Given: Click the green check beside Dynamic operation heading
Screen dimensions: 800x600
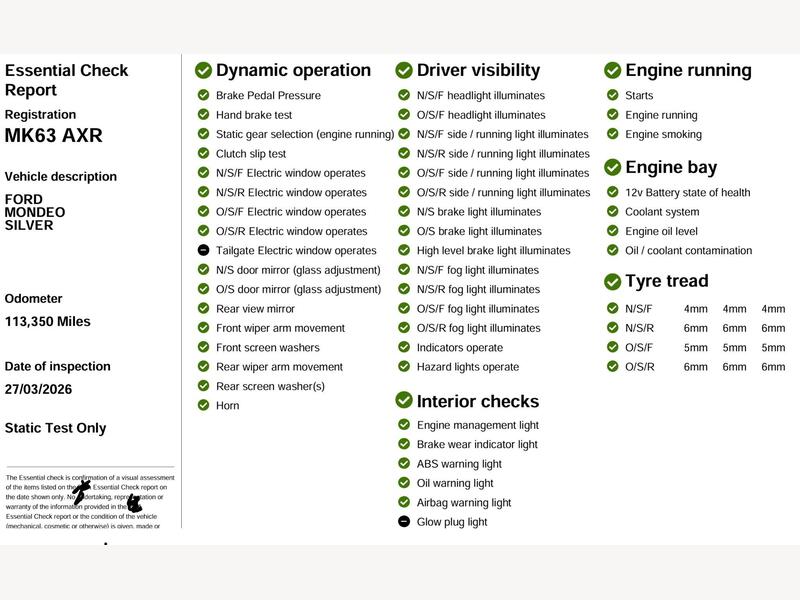Looking at the screenshot, I should pos(203,70).
